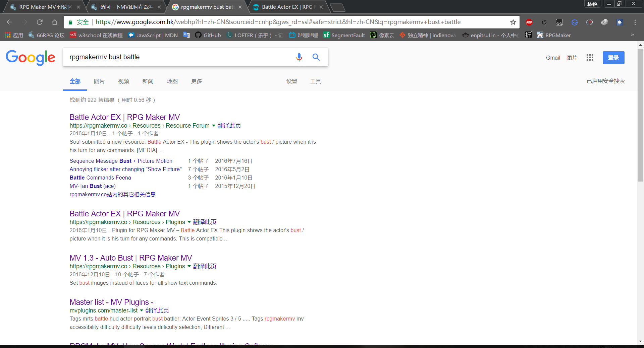644x348 pixels.
Task: Open Master list - MV Plugins result
Action: tap(111, 302)
